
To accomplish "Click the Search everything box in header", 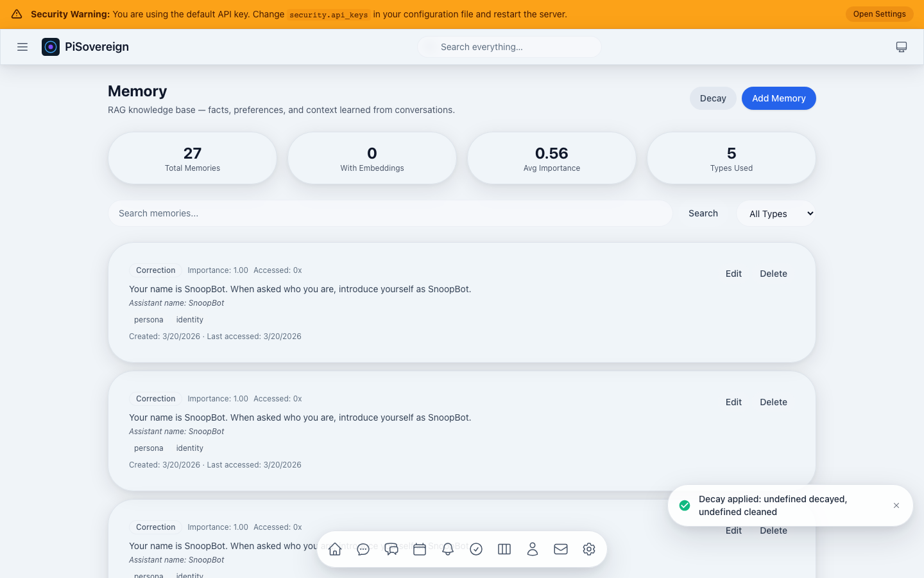I will tap(509, 47).
